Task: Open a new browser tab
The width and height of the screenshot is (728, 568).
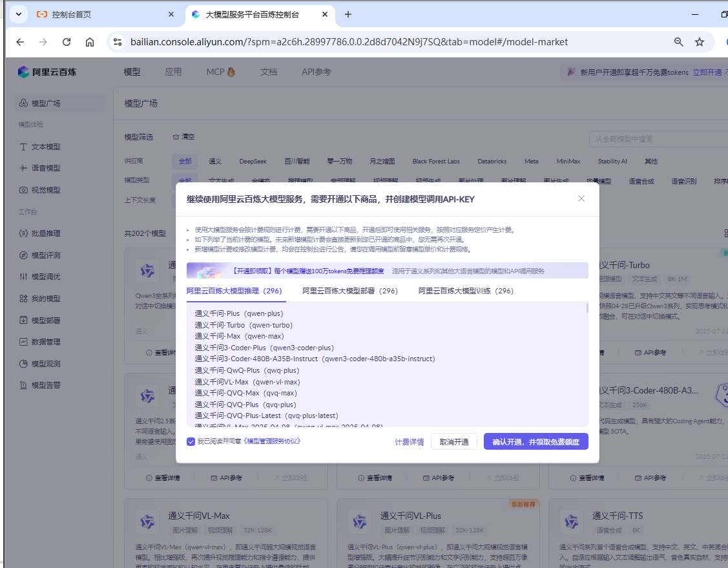Action: point(348,14)
